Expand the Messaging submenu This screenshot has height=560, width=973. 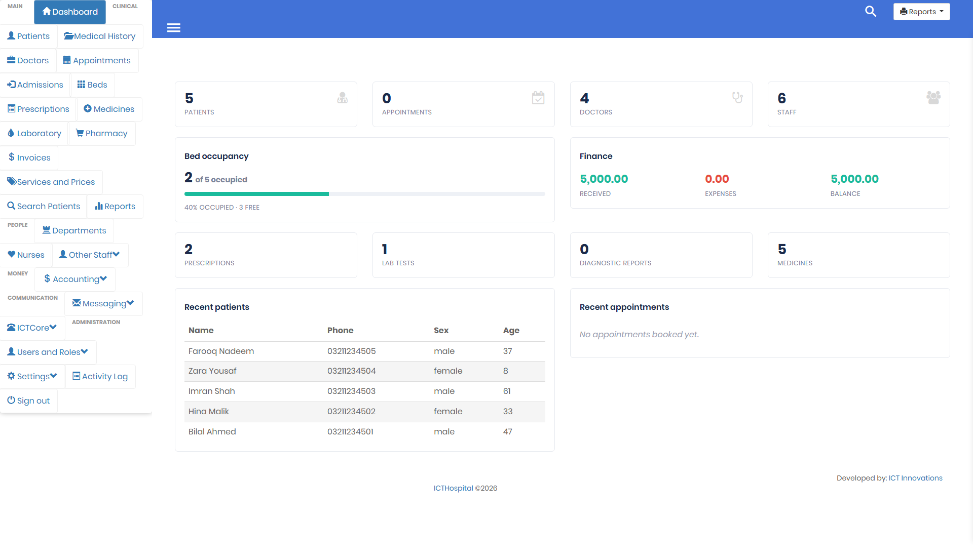[x=103, y=303]
